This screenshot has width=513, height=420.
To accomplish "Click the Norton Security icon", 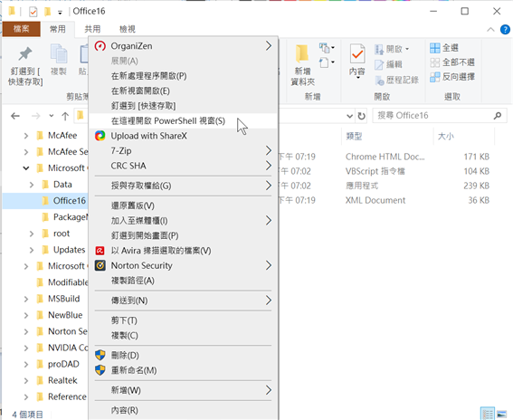I will point(100,265).
